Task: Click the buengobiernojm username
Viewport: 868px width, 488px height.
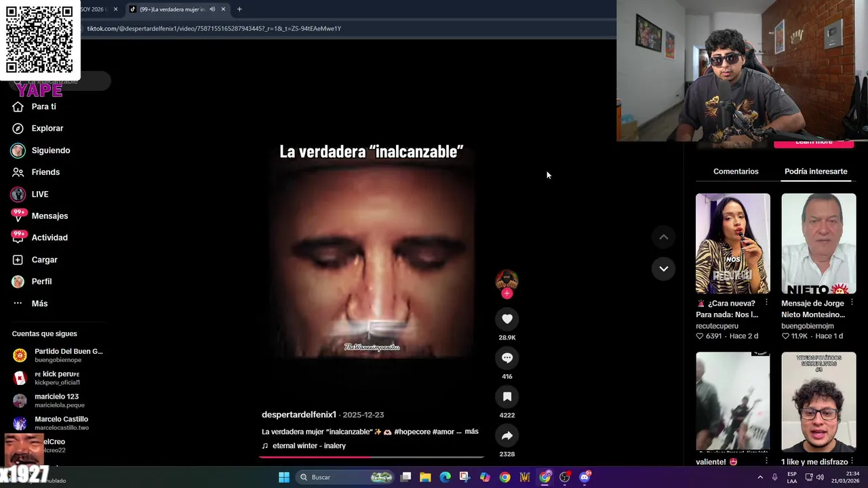Action: (x=807, y=326)
